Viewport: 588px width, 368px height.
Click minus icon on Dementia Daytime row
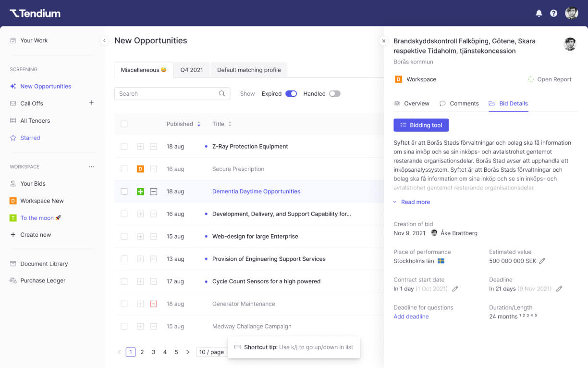tap(153, 191)
